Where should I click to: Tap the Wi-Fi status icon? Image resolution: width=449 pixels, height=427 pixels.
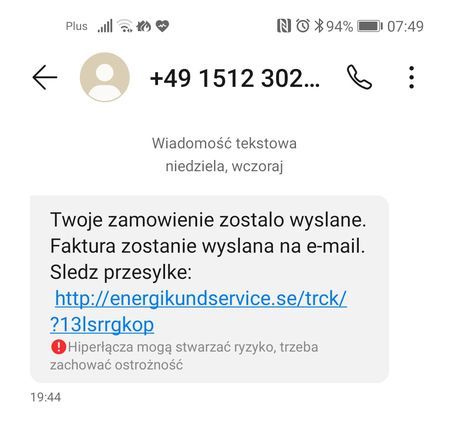(x=125, y=26)
